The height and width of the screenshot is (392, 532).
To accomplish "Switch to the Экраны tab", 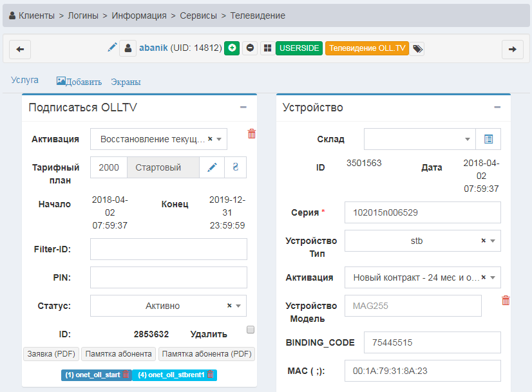I will [x=126, y=82].
